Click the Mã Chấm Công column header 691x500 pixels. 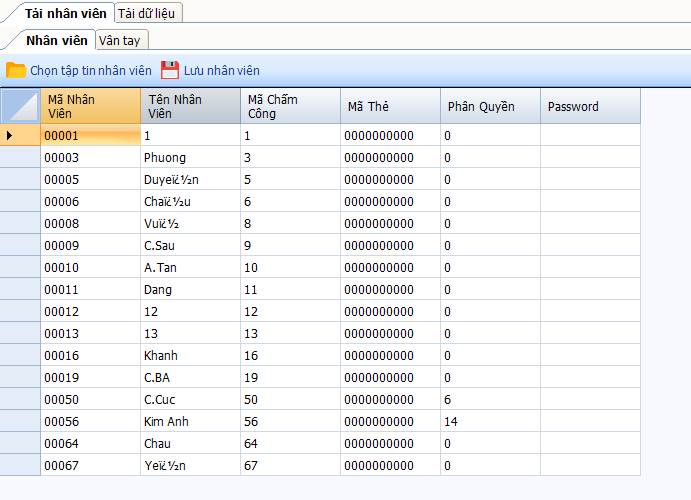tap(290, 106)
